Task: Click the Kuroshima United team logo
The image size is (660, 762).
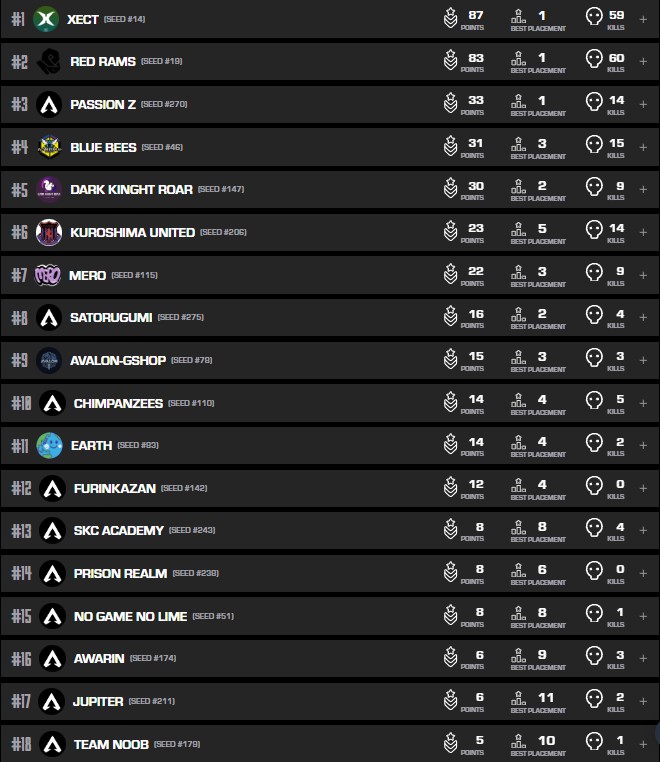Action: pyautogui.click(x=50, y=232)
